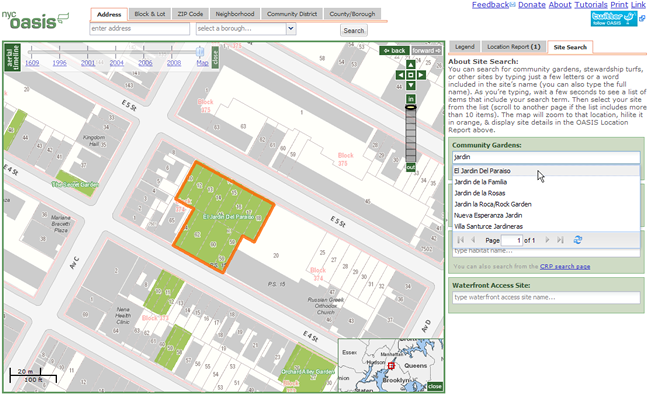
Task: Switch to the Block & Lot tab
Action: pos(150,14)
